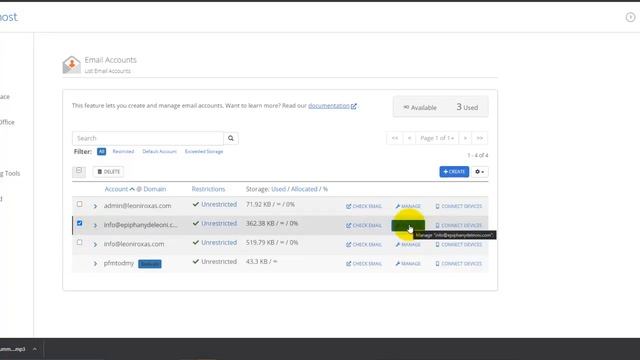
Task: Check Email for info@leoniroxas.com
Action: click(x=364, y=244)
